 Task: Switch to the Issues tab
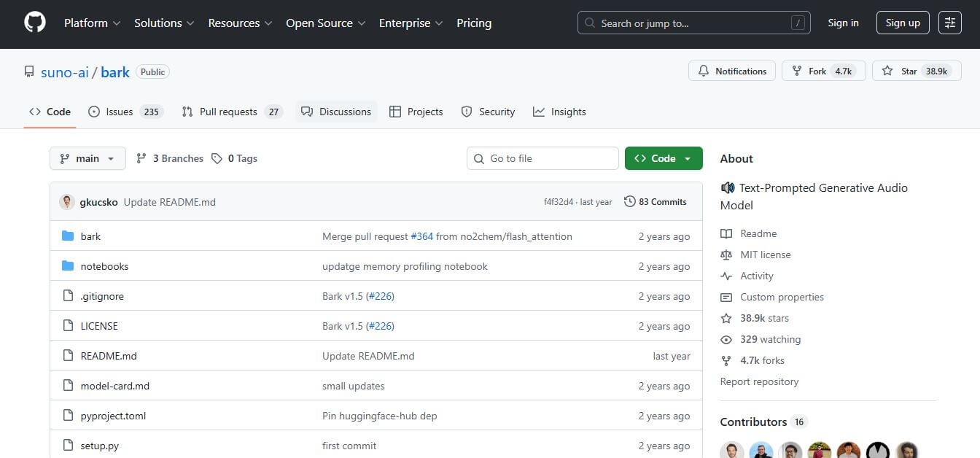tap(119, 112)
